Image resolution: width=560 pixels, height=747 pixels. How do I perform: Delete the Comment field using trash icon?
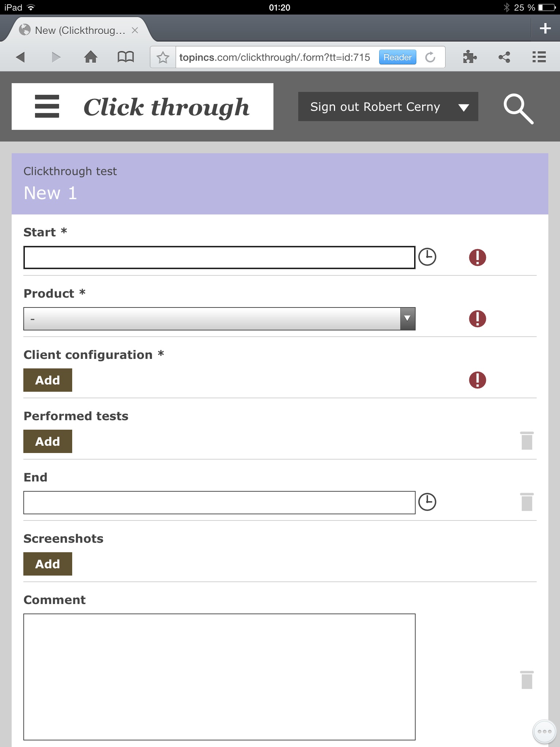click(x=527, y=680)
